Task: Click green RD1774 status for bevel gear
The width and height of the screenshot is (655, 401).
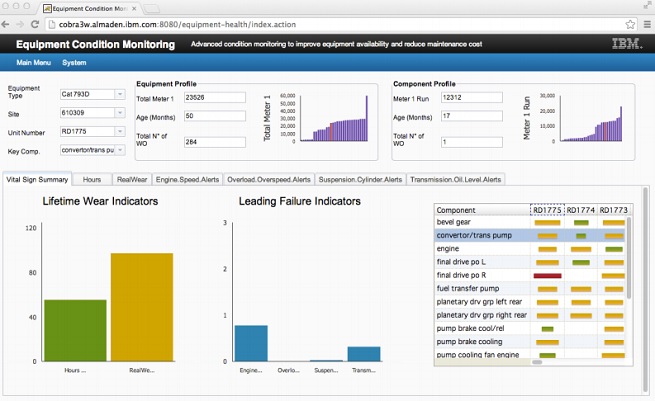Action: click(581, 223)
